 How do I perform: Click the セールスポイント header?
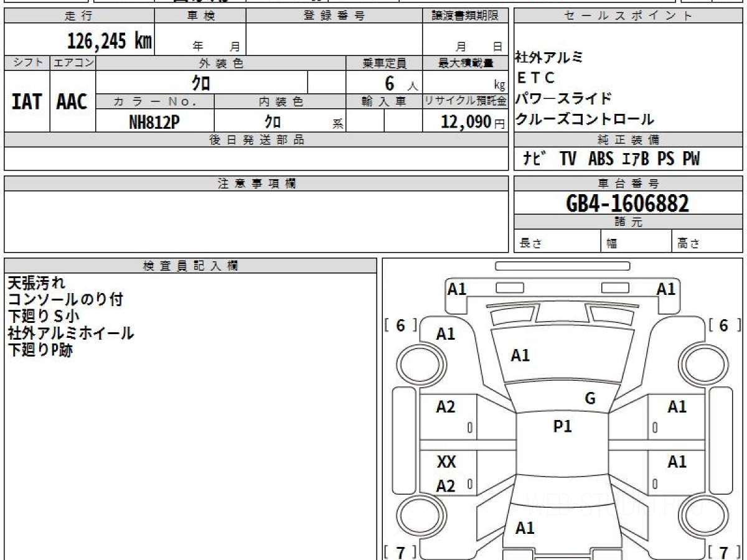[x=628, y=16]
